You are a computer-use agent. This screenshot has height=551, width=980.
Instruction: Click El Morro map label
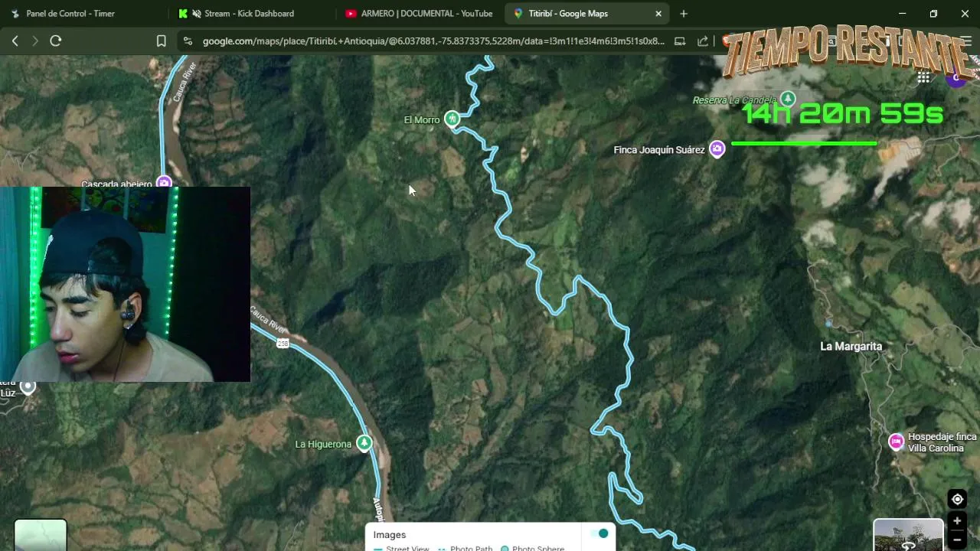click(422, 120)
